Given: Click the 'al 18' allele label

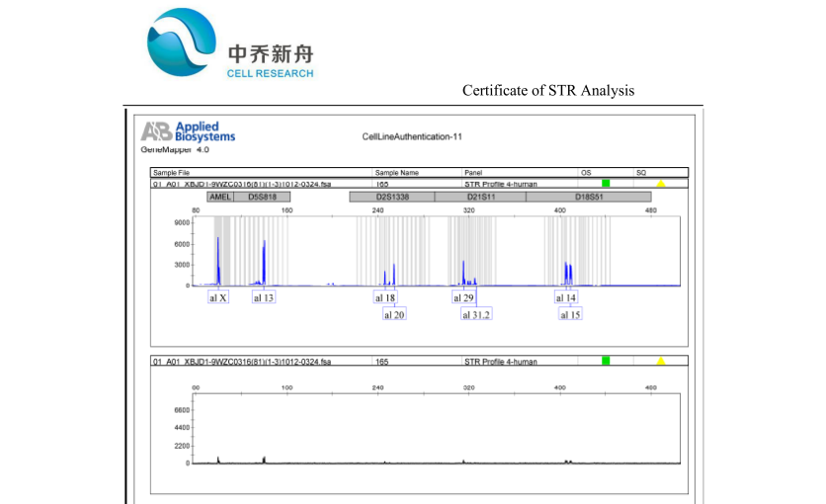Looking at the screenshot, I should pyautogui.click(x=385, y=297).
